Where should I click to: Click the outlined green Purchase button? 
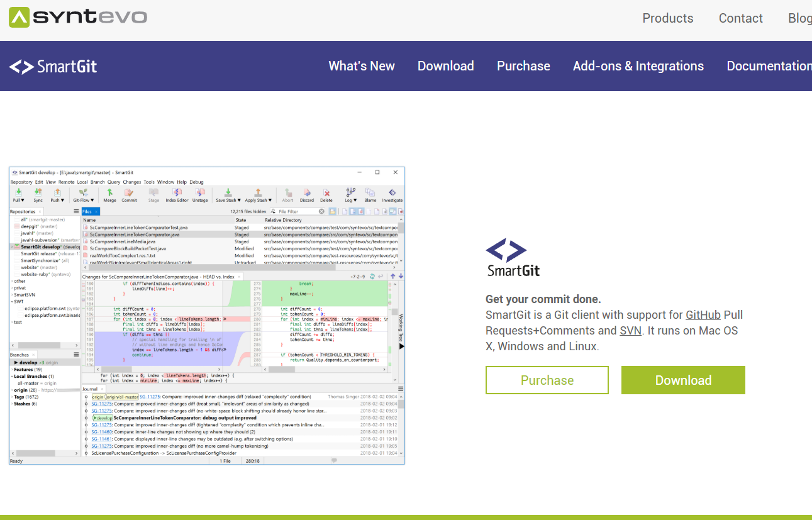547,380
